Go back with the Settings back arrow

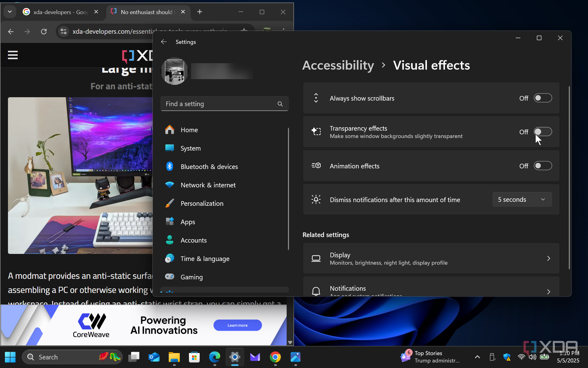[164, 42]
